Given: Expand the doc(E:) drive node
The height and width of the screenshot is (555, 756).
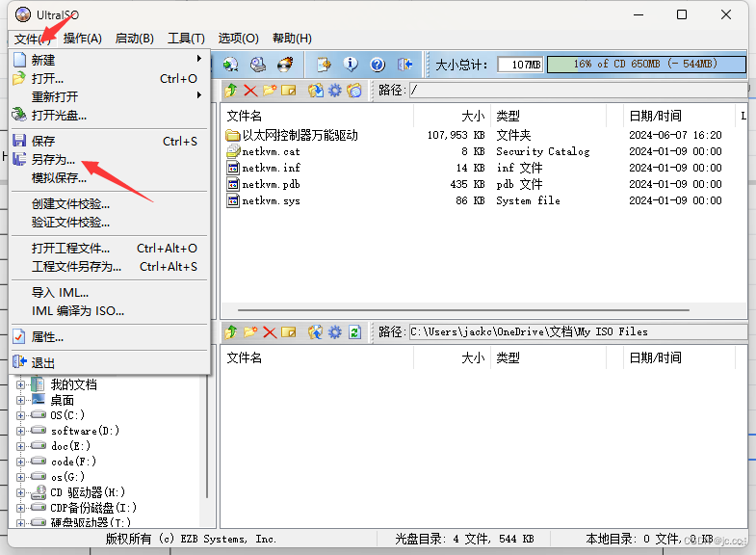Looking at the screenshot, I should (x=20, y=446).
